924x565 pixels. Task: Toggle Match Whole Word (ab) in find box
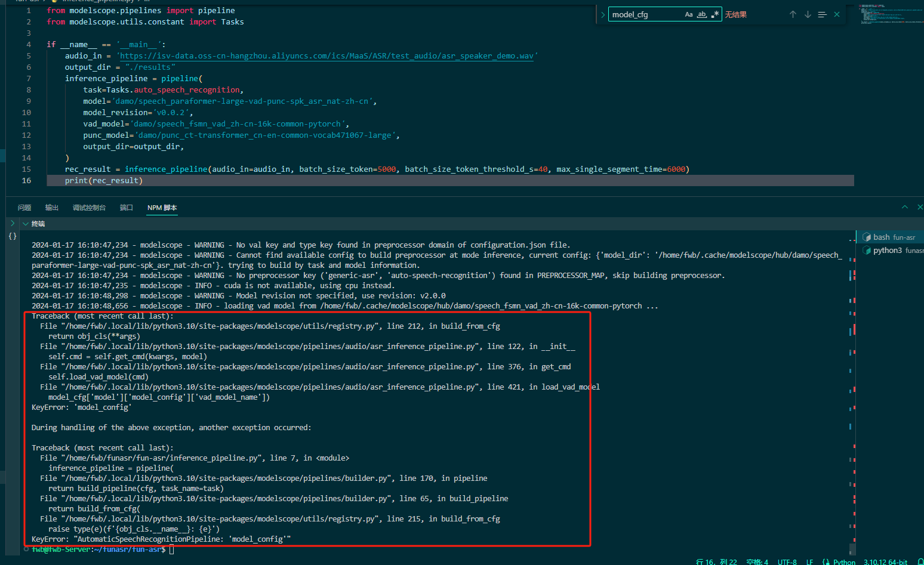[702, 14]
